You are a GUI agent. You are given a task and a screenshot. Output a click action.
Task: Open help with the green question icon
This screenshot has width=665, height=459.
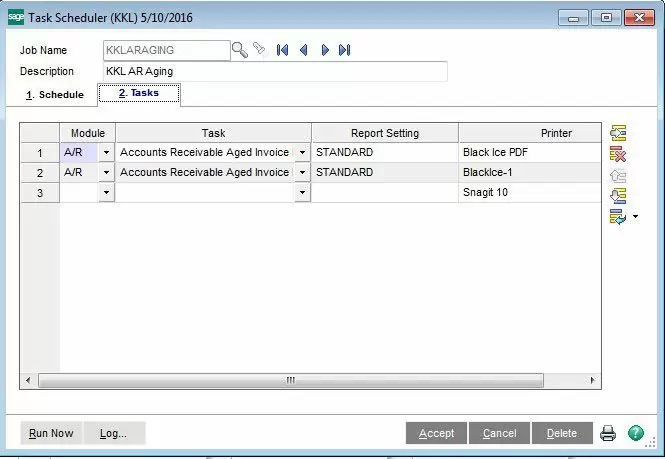click(x=635, y=433)
